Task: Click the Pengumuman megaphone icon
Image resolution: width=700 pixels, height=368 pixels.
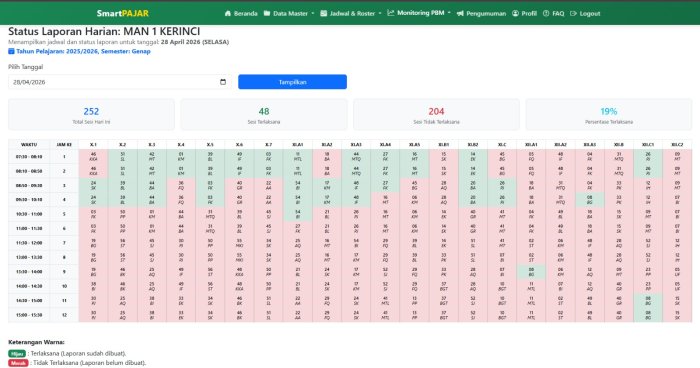Action: click(x=460, y=13)
